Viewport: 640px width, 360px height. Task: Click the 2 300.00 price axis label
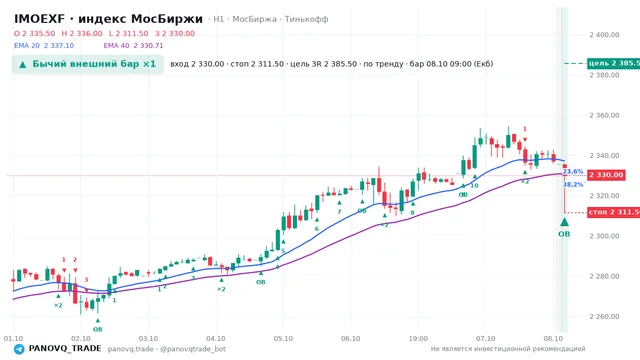click(x=604, y=236)
